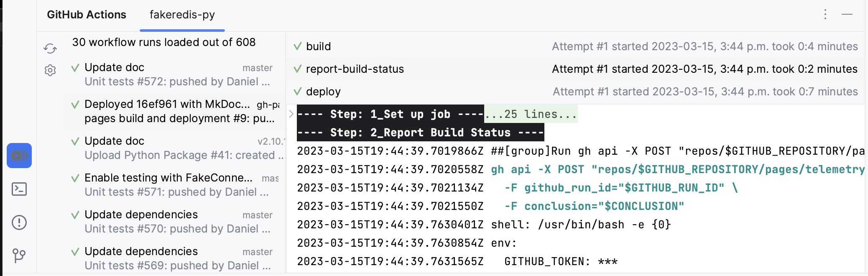Image resolution: width=868 pixels, height=276 pixels.
Task: Click the green check beside the build job
Action: 297,46
